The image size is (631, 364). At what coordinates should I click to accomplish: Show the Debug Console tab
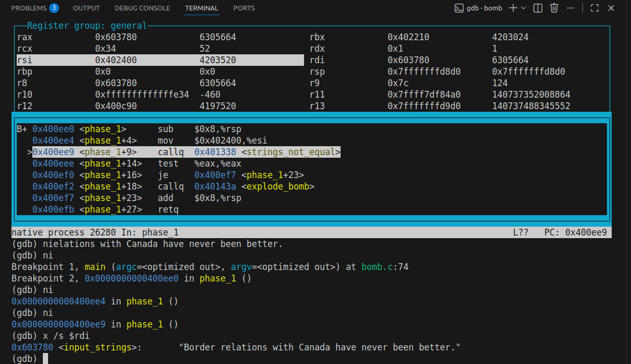point(142,8)
